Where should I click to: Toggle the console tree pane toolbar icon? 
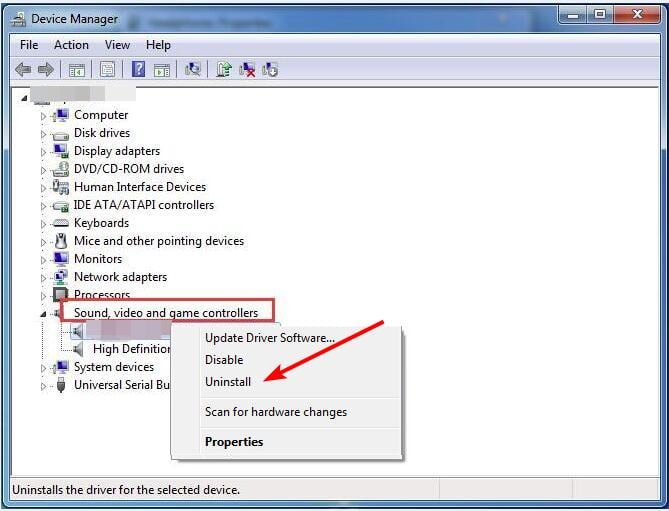(77, 70)
